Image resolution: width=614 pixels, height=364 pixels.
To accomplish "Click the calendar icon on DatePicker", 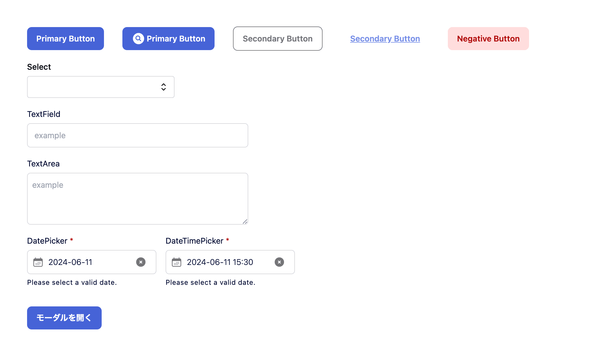I will click(x=38, y=262).
